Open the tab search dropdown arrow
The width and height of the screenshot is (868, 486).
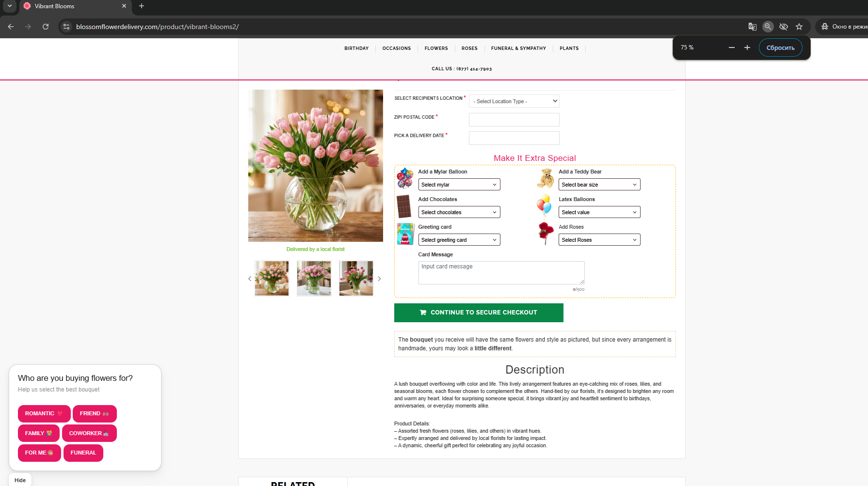coord(10,6)
